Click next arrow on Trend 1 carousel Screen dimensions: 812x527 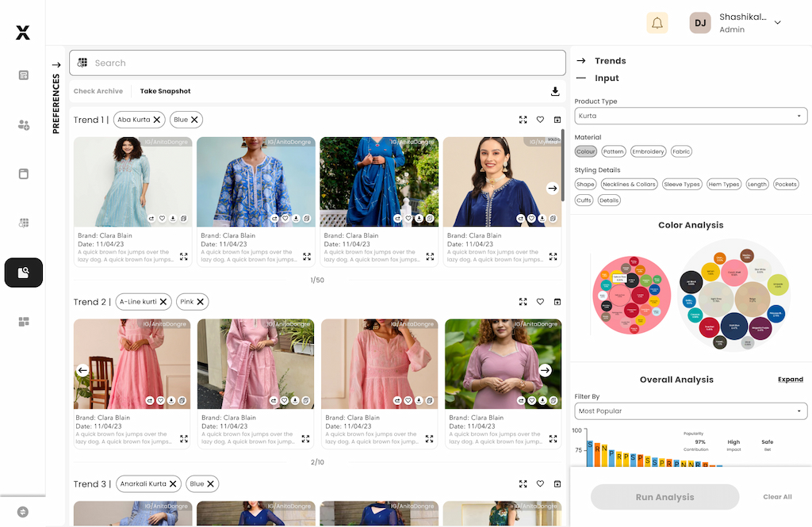[552, 189]
